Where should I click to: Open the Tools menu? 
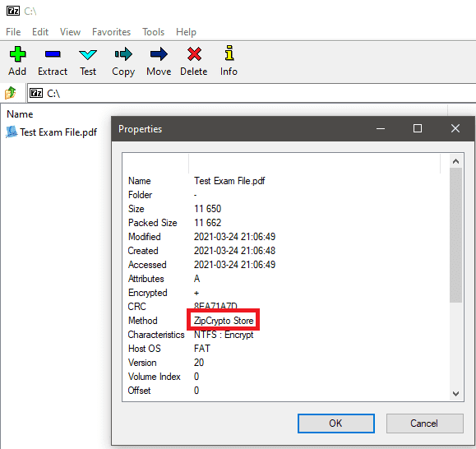tap(153, 32)
